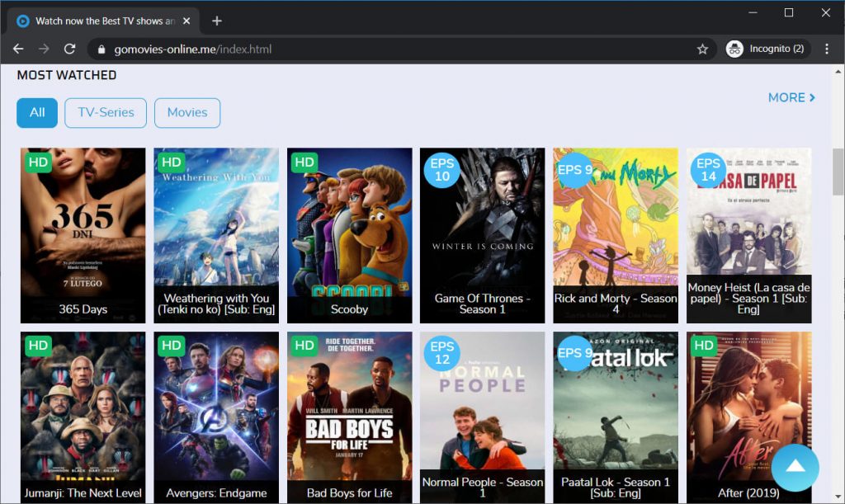Click the 'Bad Boys for Life' title caption
This screenshot has height=504, width=845.
[x=349, y=492]
